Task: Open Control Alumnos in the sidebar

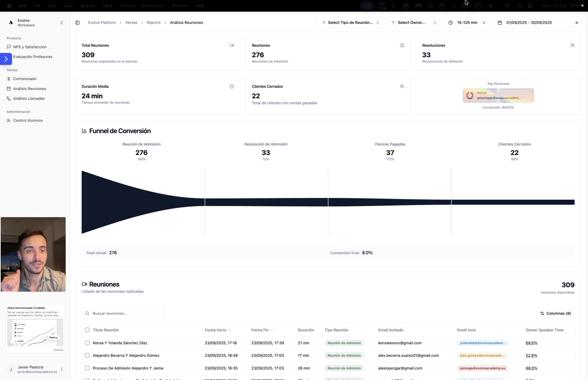Action: click(28, 121)
